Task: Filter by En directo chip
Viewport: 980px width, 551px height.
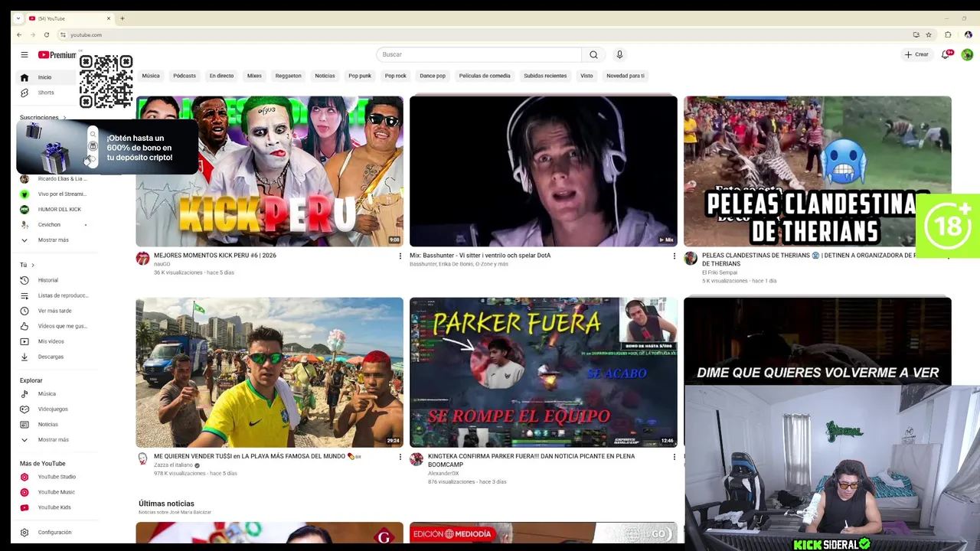Action: click(x=221, y=76)
